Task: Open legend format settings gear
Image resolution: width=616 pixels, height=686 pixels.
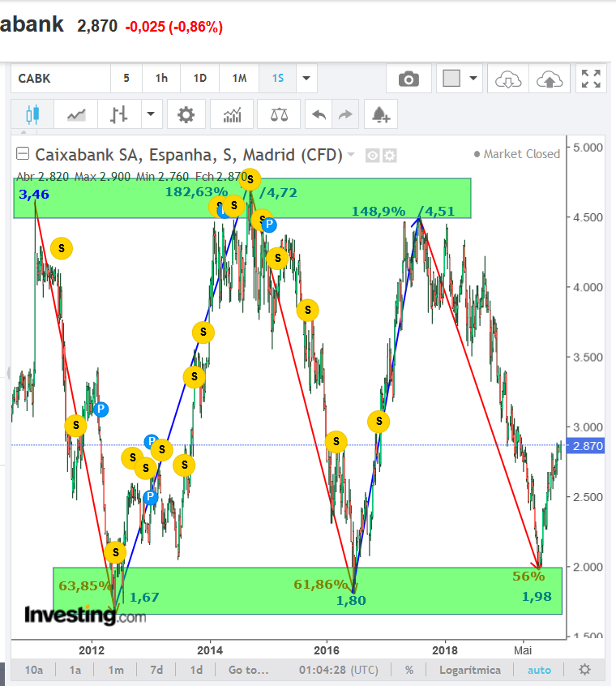Action: [390, 156]
